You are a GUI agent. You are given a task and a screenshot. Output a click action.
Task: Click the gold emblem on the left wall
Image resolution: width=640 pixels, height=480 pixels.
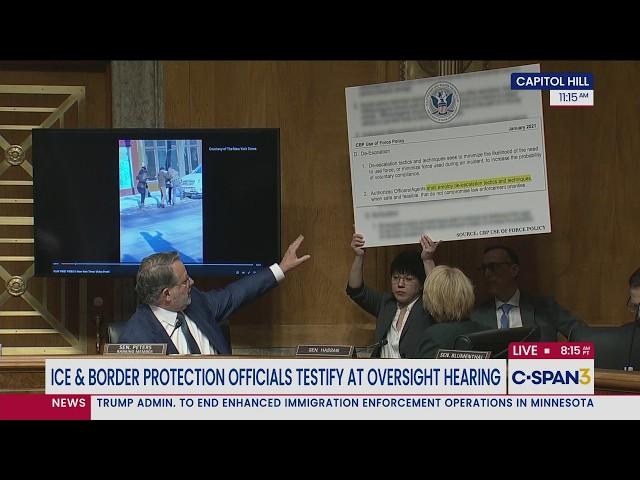15,155
